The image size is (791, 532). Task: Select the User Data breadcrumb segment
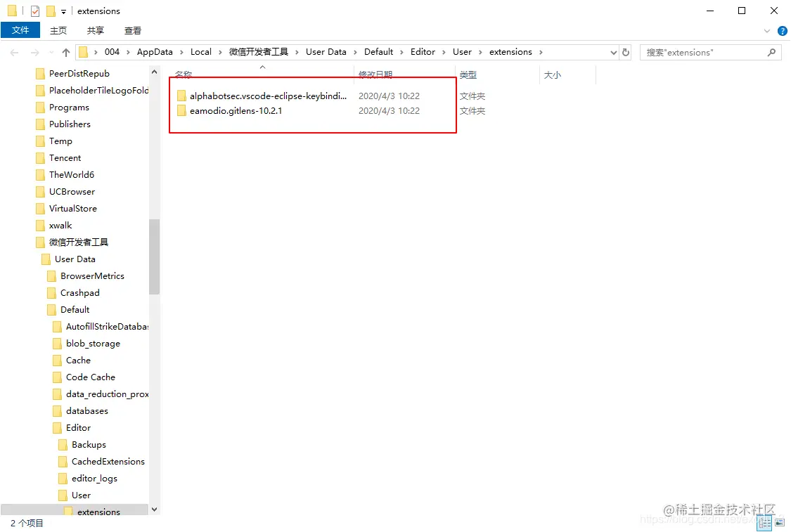[x=326, y=52]
